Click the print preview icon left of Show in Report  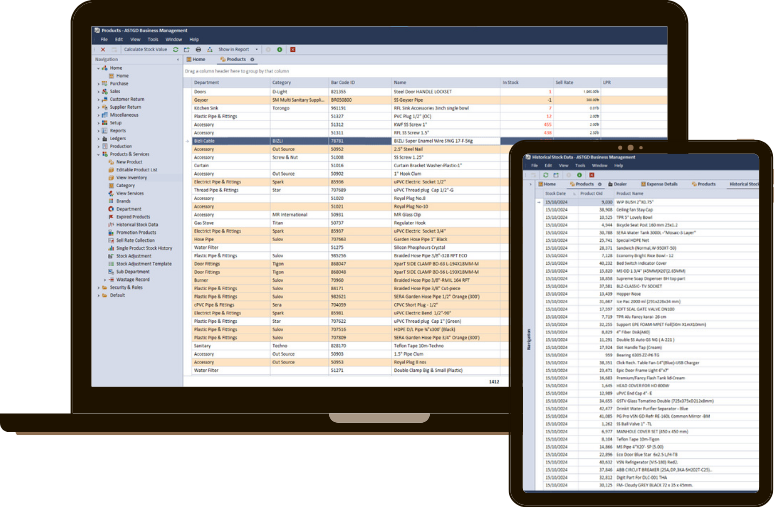210,49
